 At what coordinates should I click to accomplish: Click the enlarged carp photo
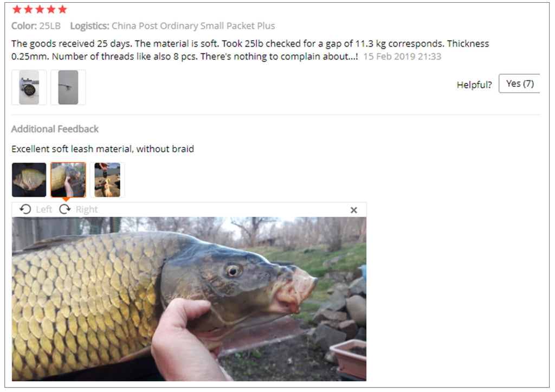point(189,299)
